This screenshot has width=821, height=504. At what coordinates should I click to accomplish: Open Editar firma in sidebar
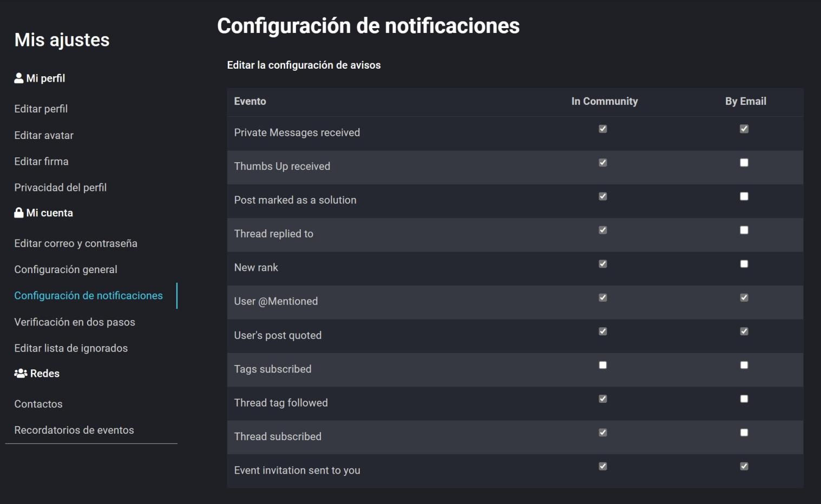pos(42,161)
